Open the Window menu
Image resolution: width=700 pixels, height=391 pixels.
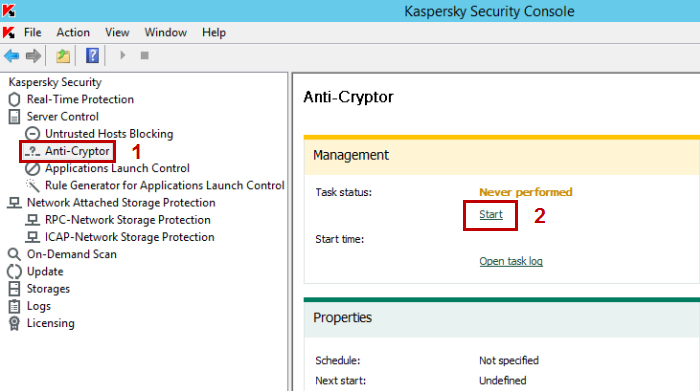165,33
